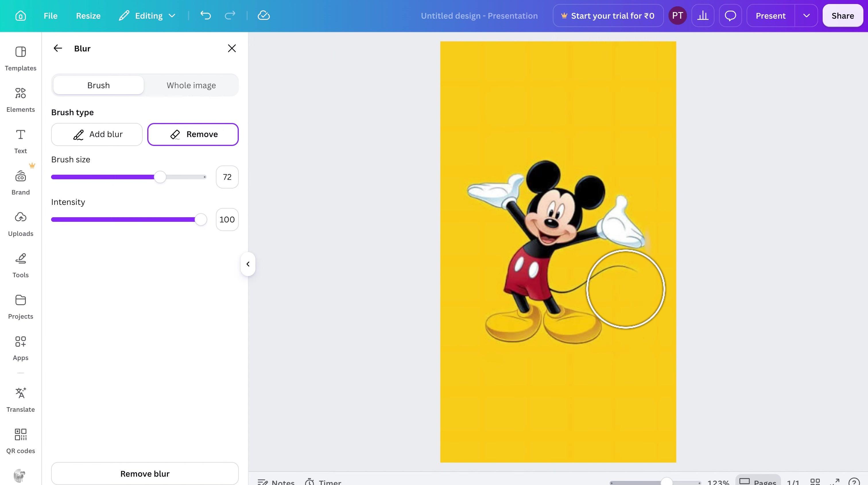This screenshot has height=485, width=868.
Task: Open the Apps panel
Action: (21, 349)
